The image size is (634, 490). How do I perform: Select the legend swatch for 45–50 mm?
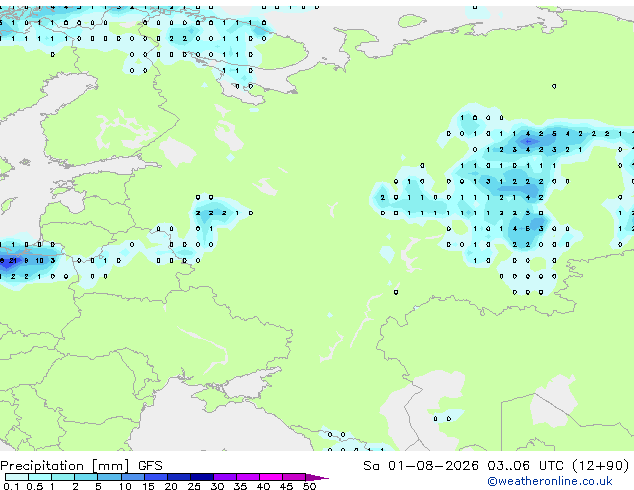pos(294,477)
